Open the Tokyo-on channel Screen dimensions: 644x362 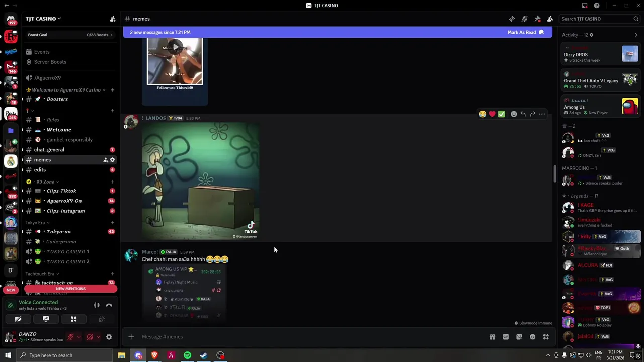pos(70,232)
